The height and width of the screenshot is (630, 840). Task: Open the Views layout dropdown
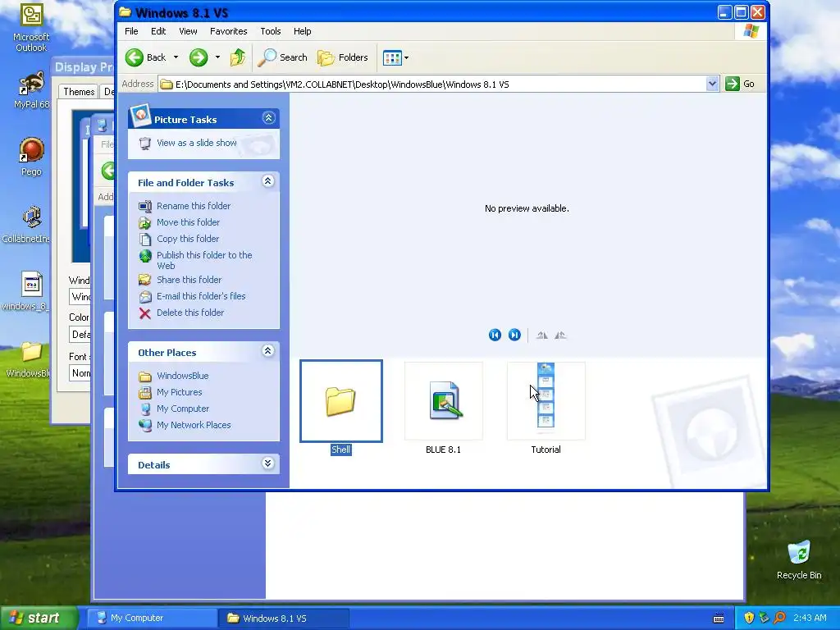[x=396, y=57]
